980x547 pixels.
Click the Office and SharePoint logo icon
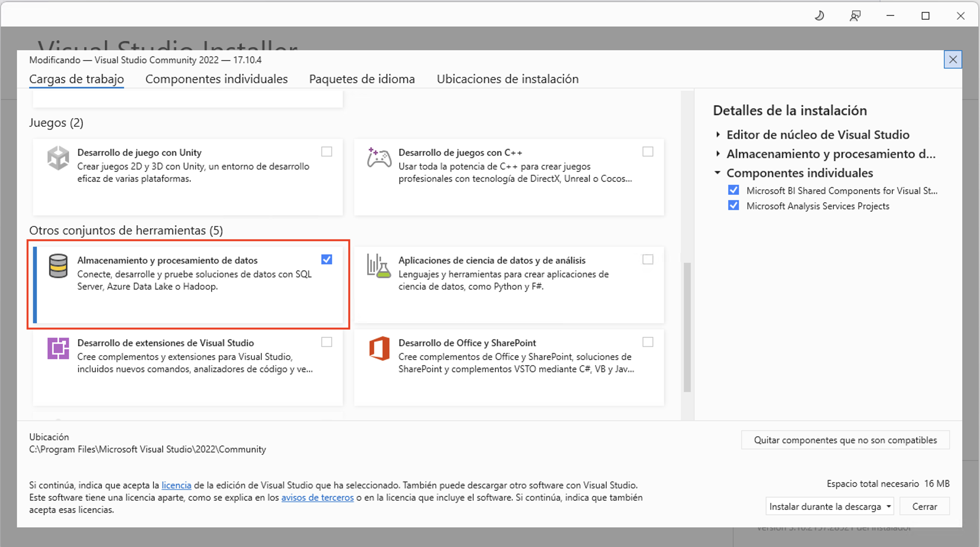point(379,348)
